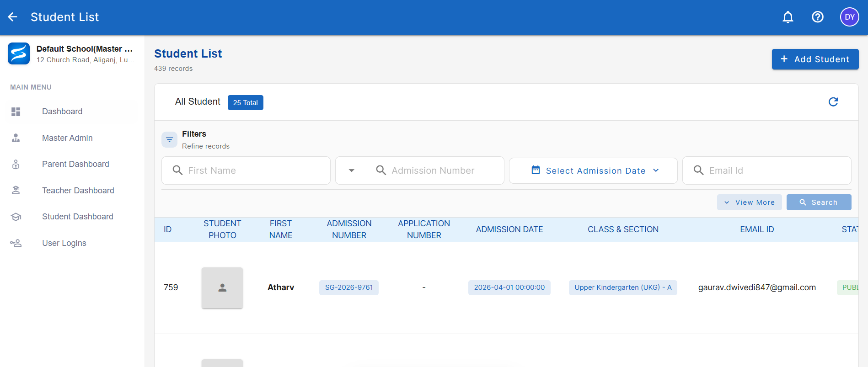The height and width of the screenshot is (367, 868).
Task: Click the User Logins sidebar icon
Action: (16, 243)
